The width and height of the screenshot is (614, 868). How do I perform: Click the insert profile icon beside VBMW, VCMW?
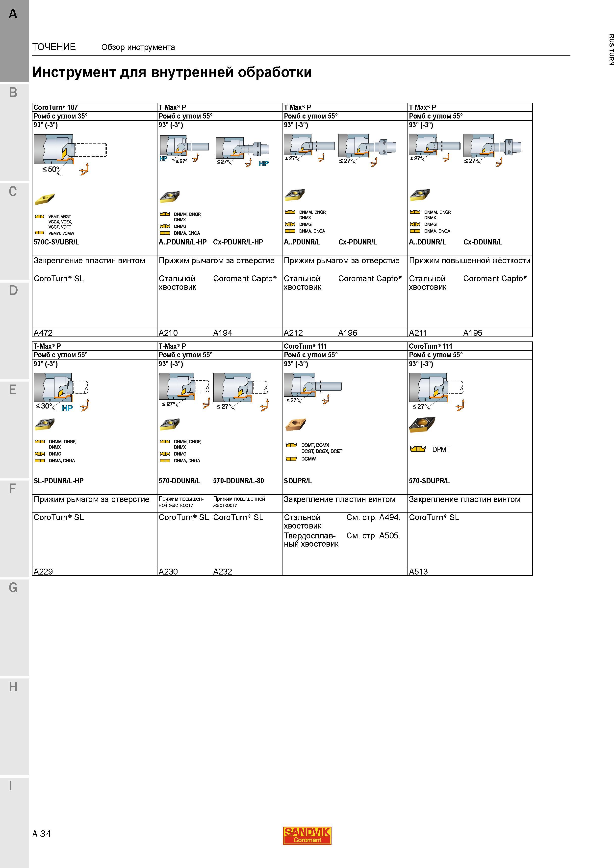[39, 233]
